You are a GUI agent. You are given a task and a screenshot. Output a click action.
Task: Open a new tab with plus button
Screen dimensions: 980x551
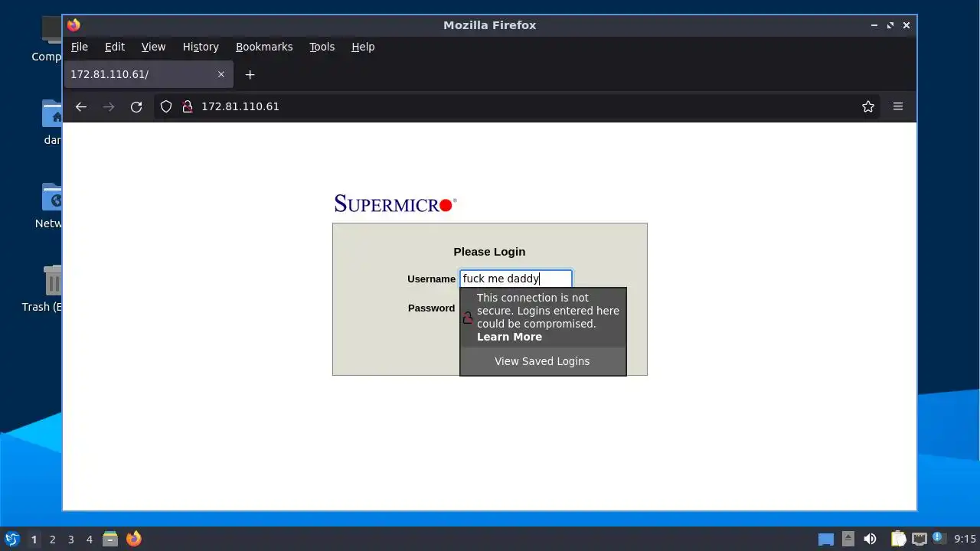[250, 74]
